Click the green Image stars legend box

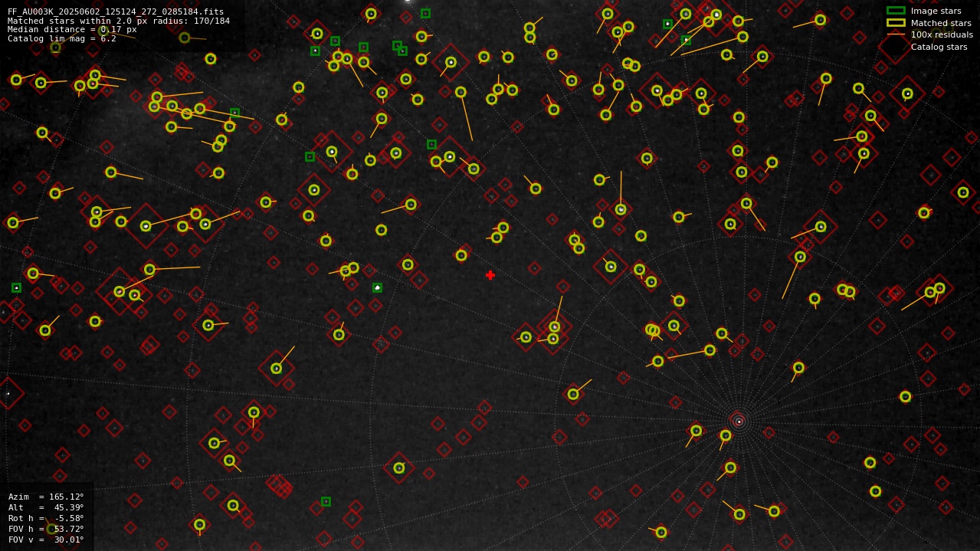point(896,11)
